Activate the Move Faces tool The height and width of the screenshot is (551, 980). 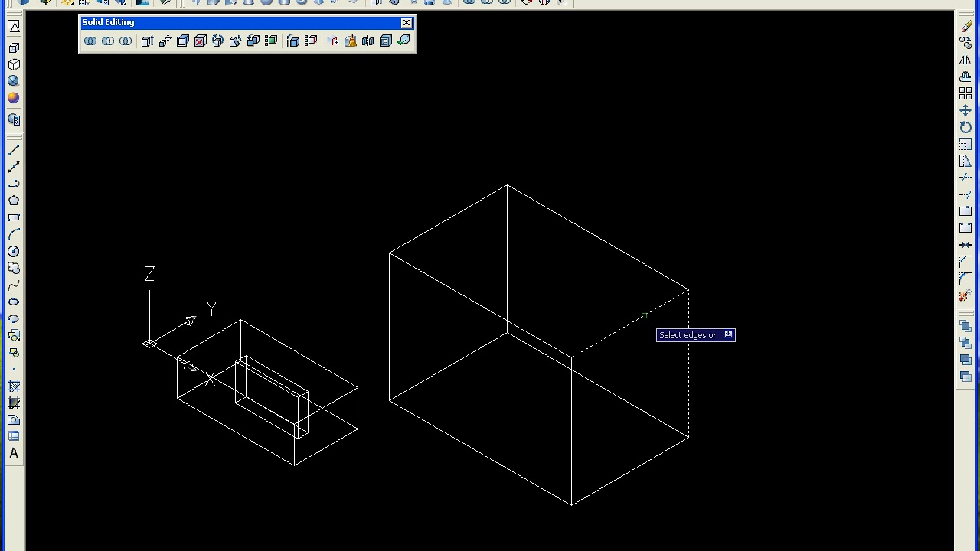[x=165, y=41]
